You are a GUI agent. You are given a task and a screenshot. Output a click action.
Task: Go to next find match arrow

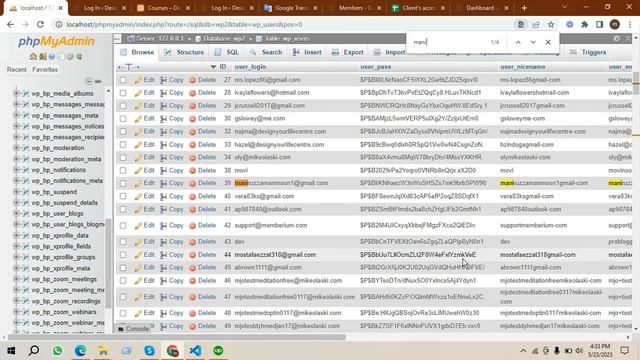pyautogui.click(x=533, y=42)
